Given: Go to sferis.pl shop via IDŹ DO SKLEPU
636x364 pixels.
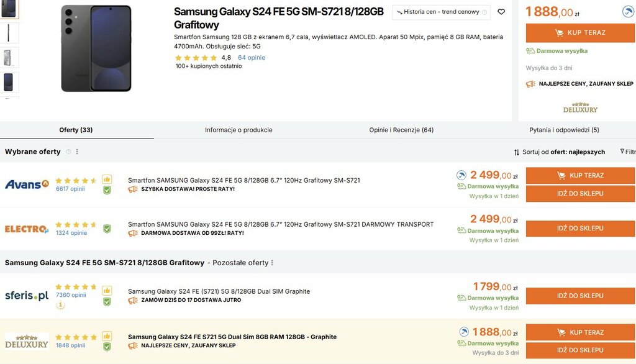Looking at the screenshot, I should coord(581,296).
